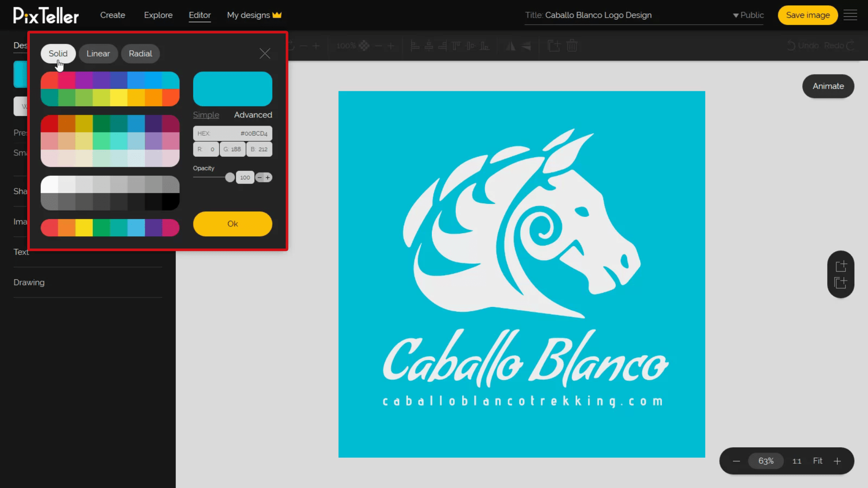Open the Create menu
Viewport: 868px width, 488px height.
tap(113, 15)
